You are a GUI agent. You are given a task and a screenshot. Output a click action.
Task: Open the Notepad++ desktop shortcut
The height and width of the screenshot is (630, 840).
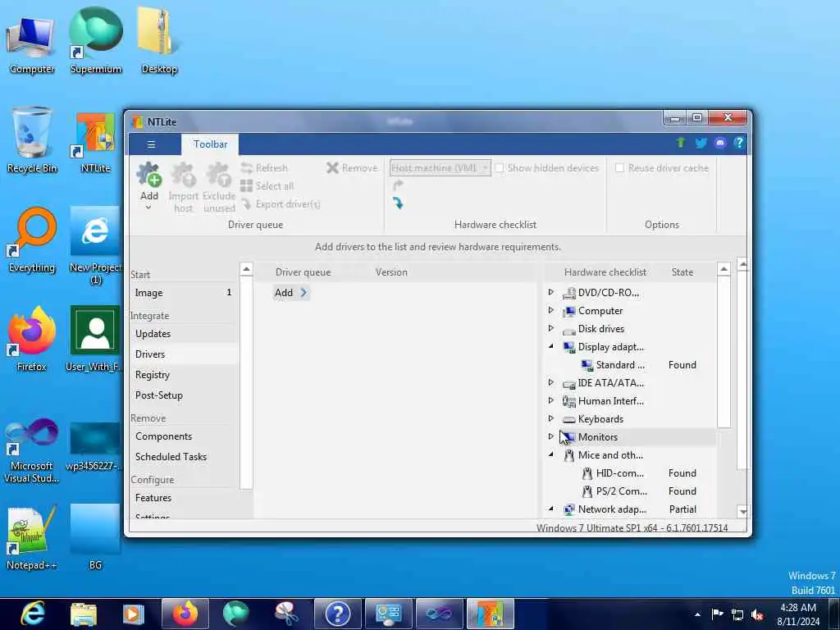click(x=32, y=538)
